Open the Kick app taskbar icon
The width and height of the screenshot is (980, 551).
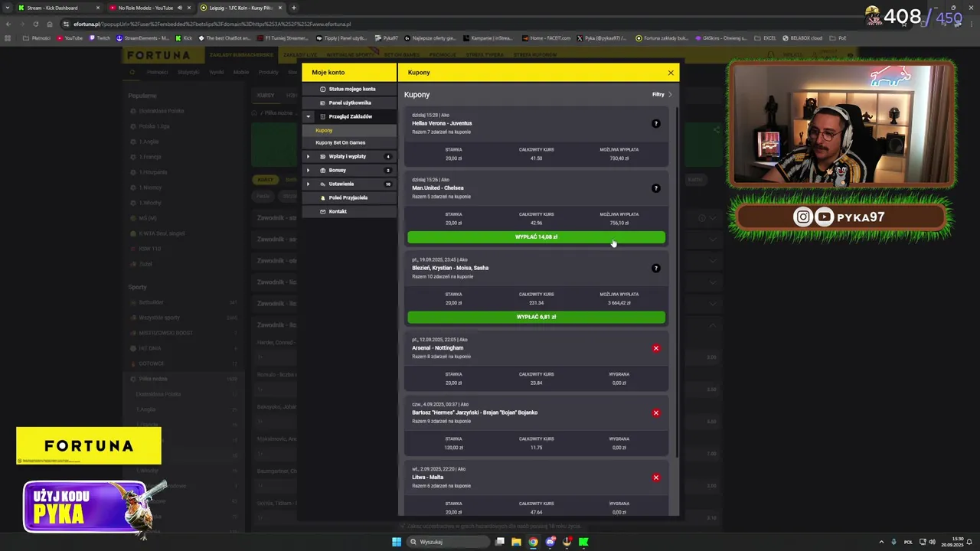[x=583, y=542]
